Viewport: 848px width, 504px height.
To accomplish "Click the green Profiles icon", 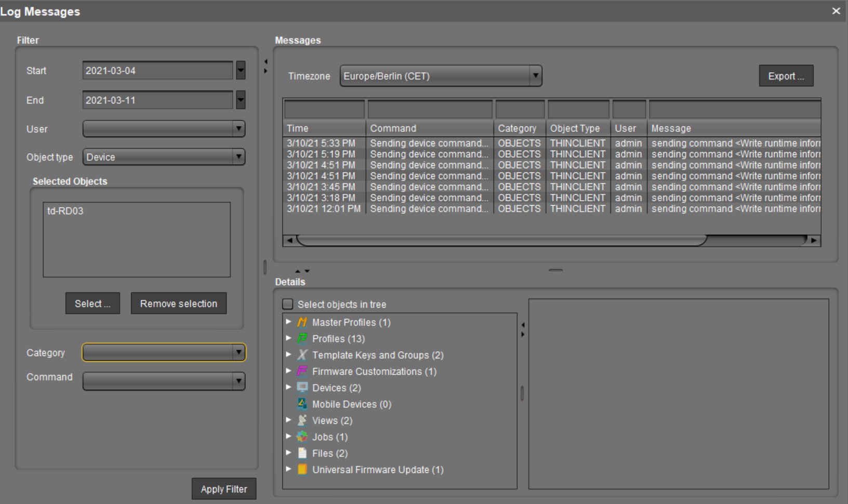I will pyautogui.click(x=302, y=339).
